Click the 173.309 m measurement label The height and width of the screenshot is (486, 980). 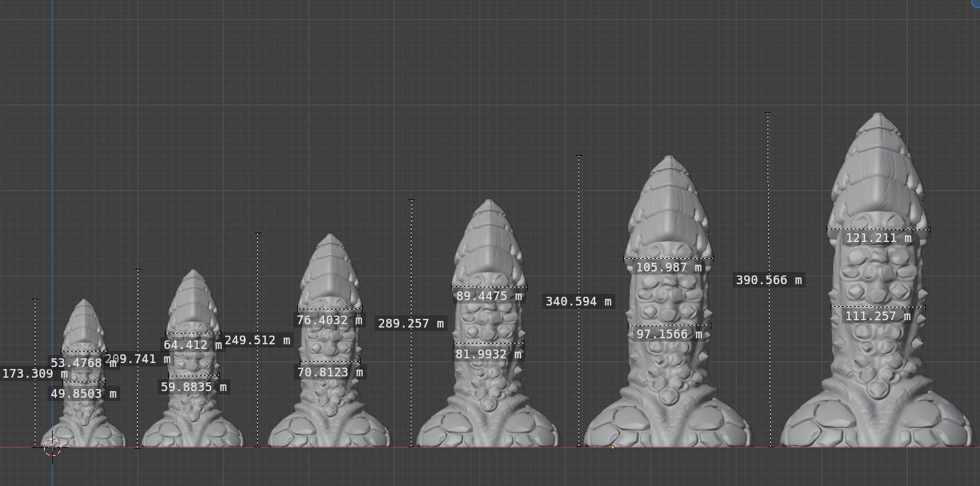(x=35, y=374)
